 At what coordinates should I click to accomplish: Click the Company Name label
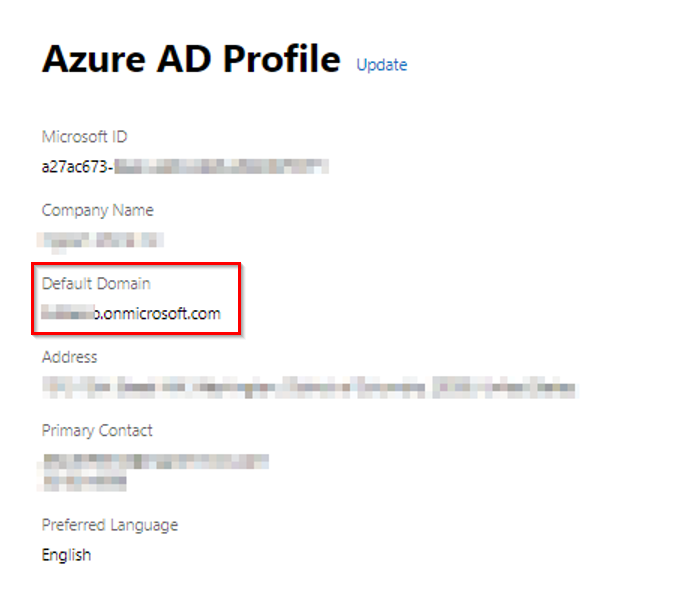[x=97, y=211]
